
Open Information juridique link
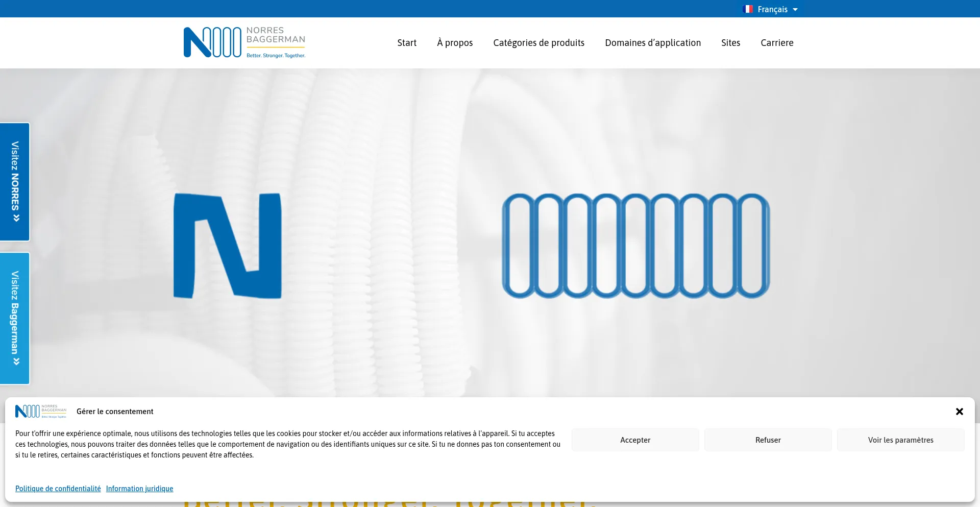point(139,489)
